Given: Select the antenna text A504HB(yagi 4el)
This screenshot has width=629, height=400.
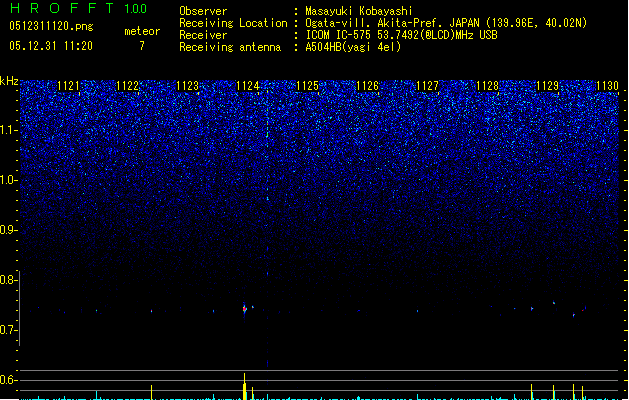Looking at the screenshot, I should (x=353, y=47).
